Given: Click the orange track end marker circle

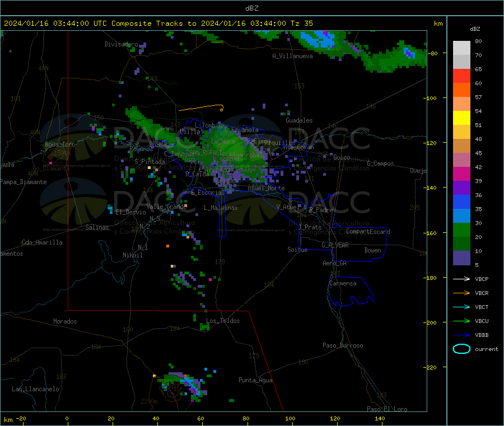Looking at the screenshot, I should tap(221, 110).
